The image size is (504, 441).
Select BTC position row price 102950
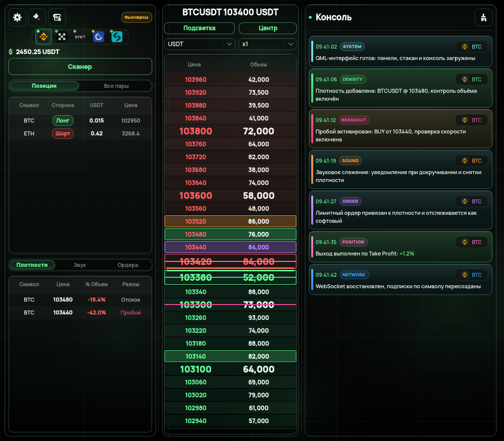[x=80, y=121]
